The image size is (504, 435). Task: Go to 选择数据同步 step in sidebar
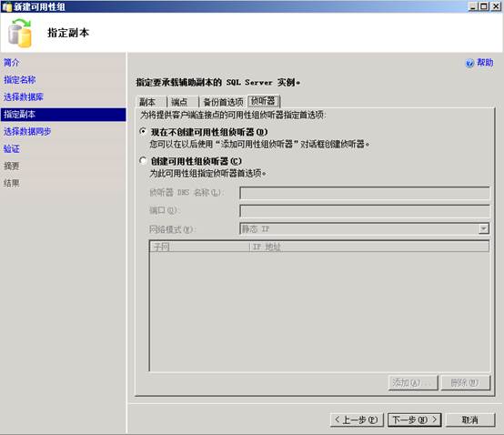click(27, 131)
